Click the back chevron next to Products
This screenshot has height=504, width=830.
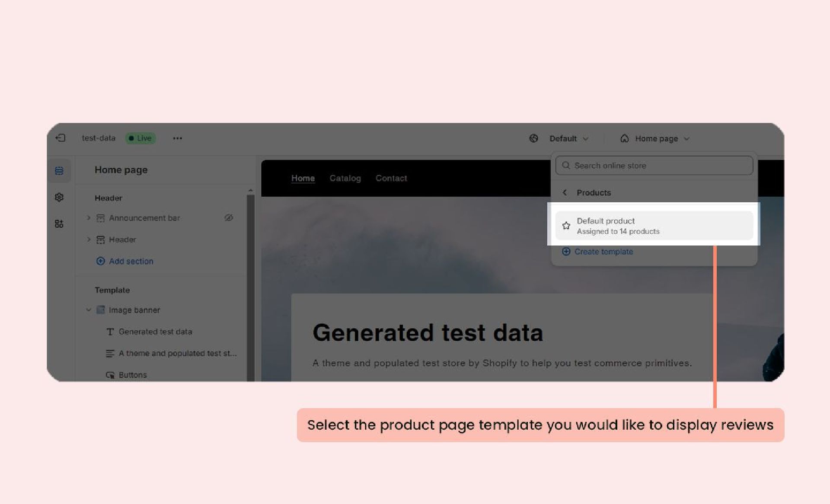point(565,193)
